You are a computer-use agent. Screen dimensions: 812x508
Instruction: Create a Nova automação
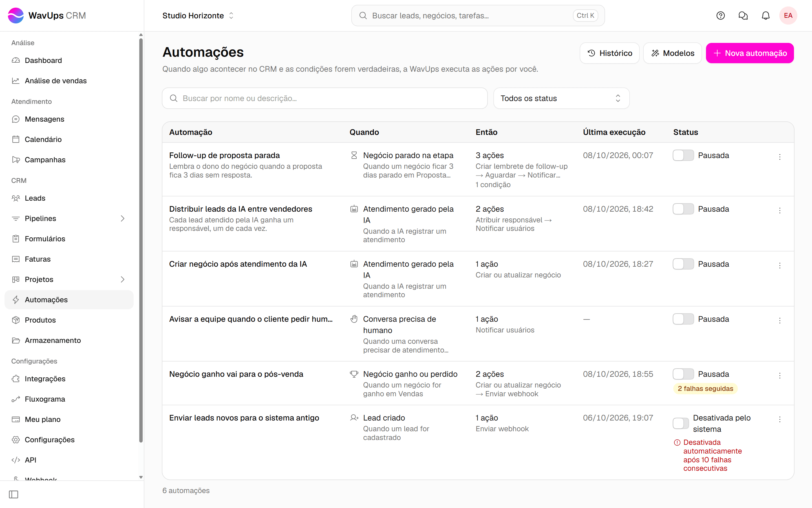click(750, 53)
